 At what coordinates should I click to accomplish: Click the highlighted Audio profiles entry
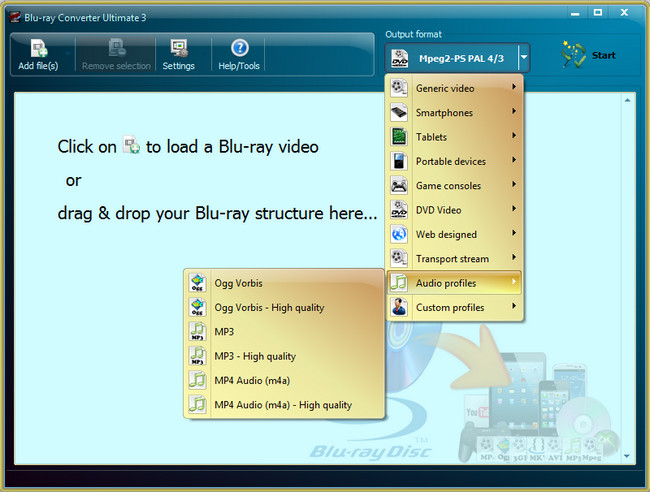(454, 283)
